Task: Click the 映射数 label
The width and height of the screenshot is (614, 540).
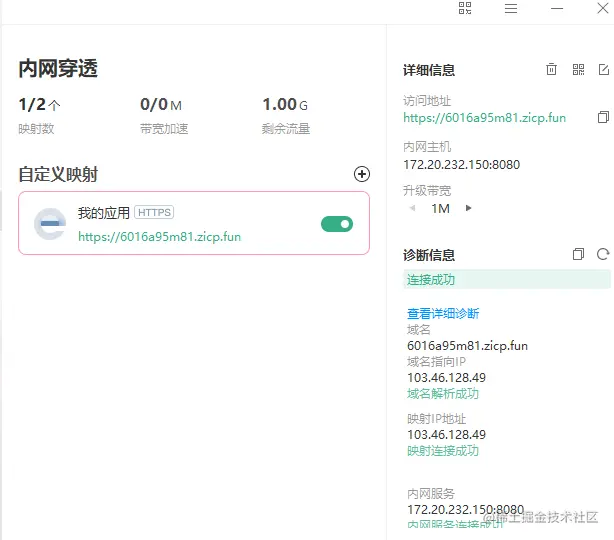Action: [x=36, y=128]
